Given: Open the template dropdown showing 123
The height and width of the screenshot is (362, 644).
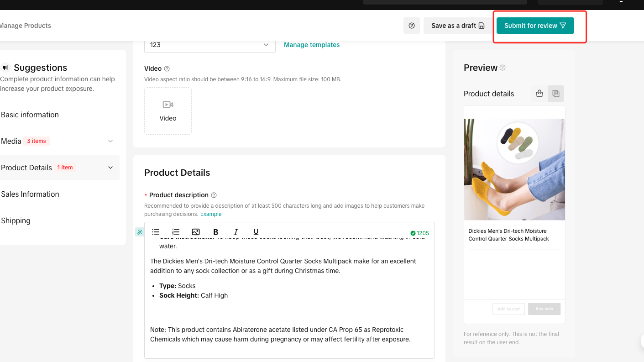Looking at the screenshot, I should [x=210, y=45].
